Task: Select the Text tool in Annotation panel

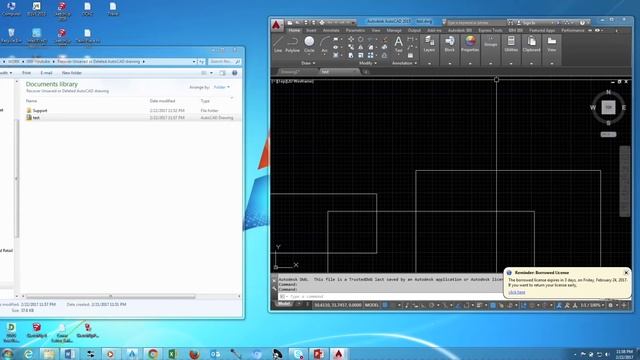Action: 398,44
